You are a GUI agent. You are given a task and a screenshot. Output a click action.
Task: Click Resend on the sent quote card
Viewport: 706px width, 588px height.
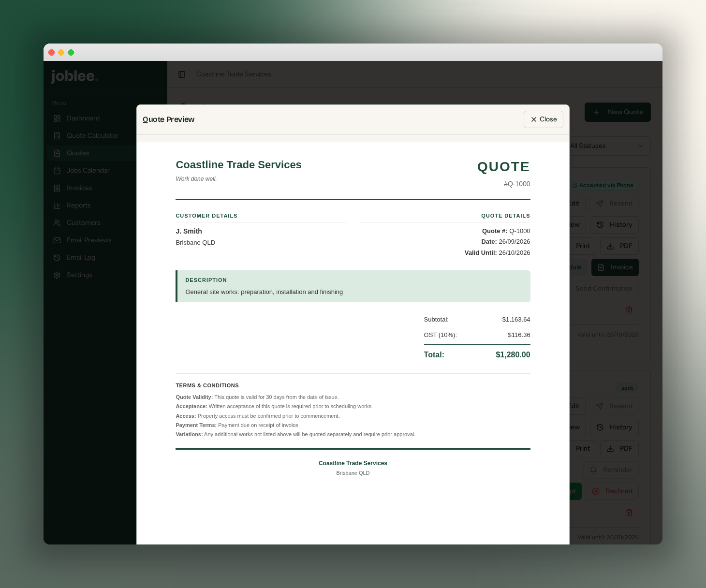pyautogui.click(x=614, y=406)
